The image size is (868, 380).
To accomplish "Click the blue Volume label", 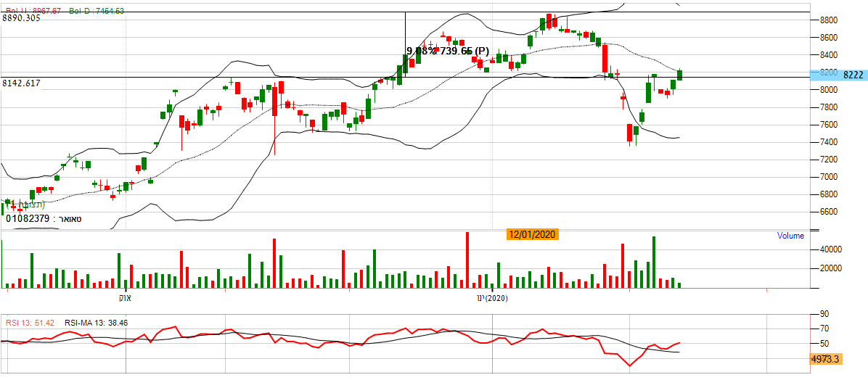I will (x=790, y=236).
